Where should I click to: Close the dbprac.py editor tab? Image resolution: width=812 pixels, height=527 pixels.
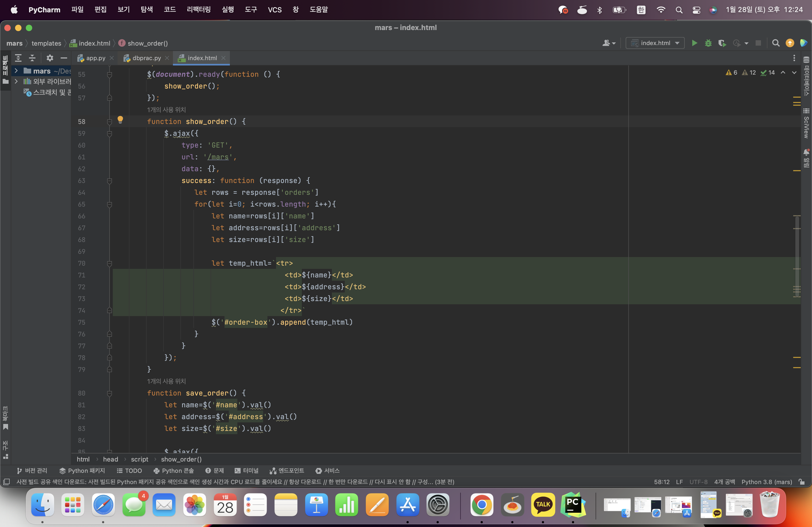point(167,58)
